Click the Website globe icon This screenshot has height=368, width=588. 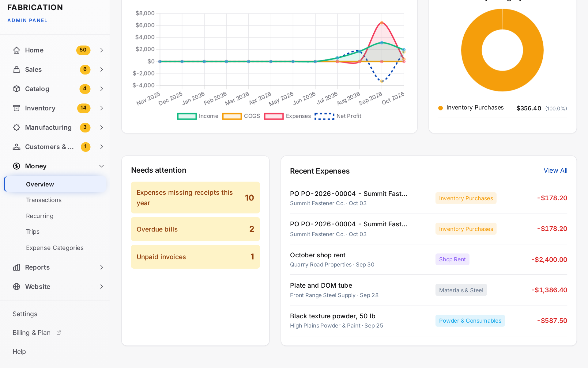[x=17, y=286]
